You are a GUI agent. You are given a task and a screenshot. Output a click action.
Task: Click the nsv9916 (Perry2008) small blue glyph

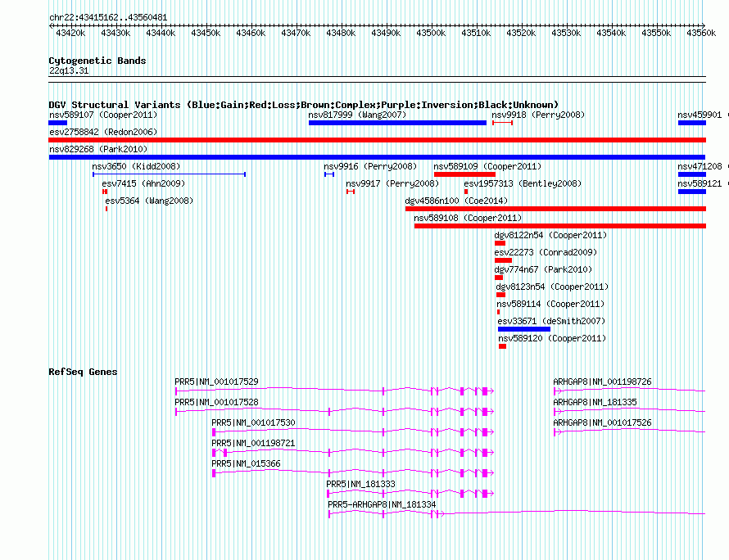[329, 174]
